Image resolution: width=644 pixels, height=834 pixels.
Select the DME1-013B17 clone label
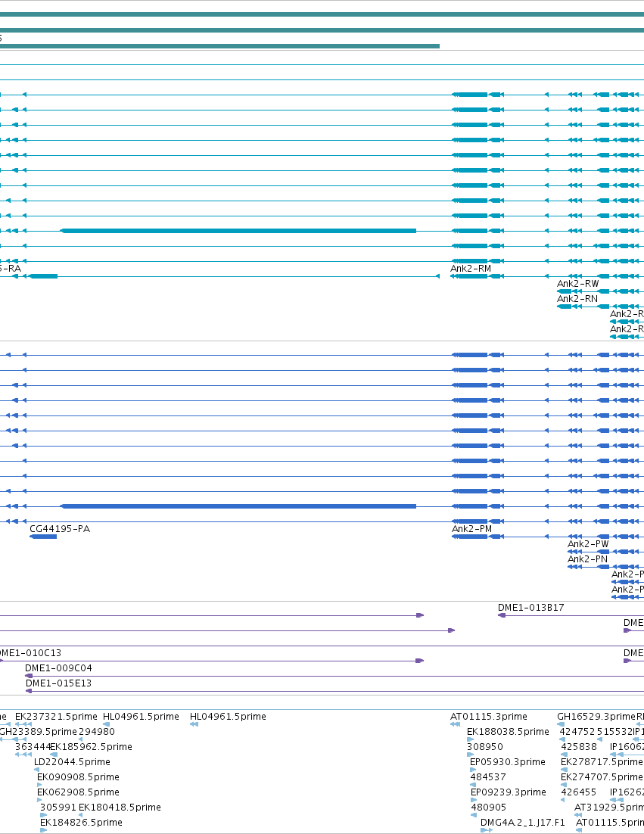click(530, 608)
